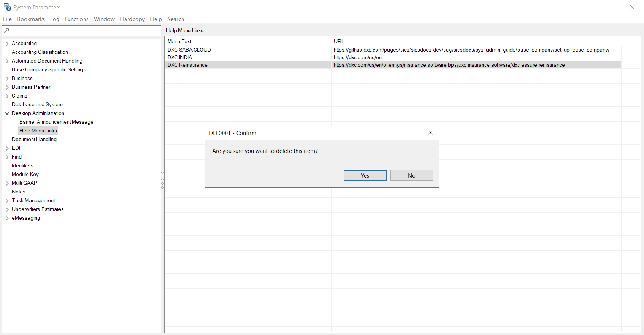Image resolution: width=644 pixels, height=335 pixels.
Task: Expand the Underwriters Estimates node
Action: click(7, 209)
